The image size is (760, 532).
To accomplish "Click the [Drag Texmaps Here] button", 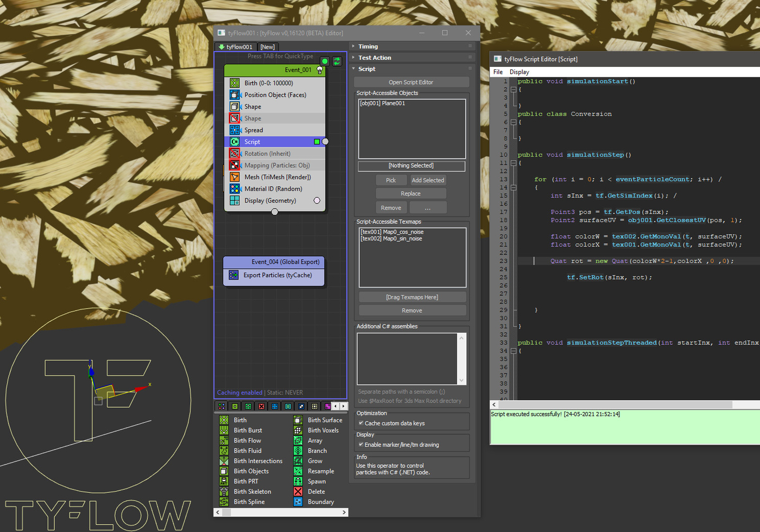I will point(412,297).
